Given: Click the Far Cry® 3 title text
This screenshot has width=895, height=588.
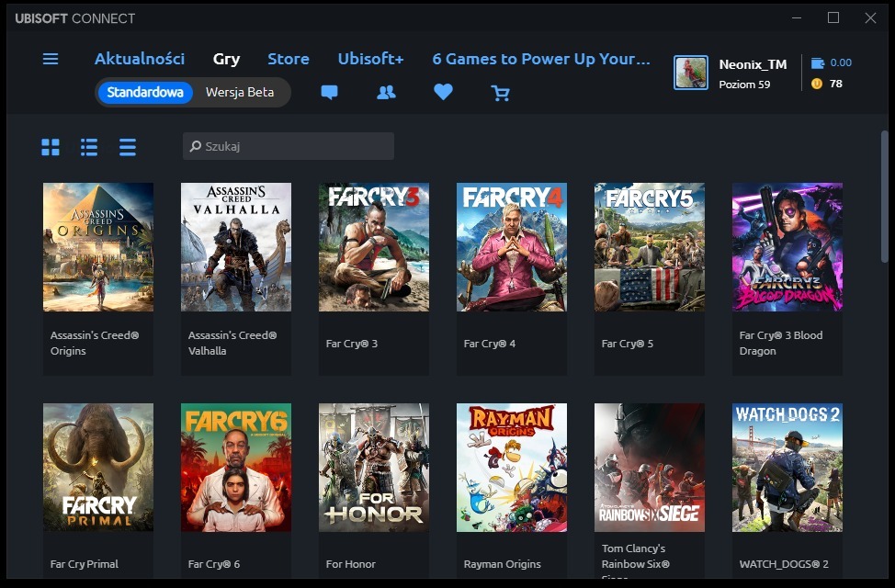Looking at the screenshot, I should click(352, 344).
